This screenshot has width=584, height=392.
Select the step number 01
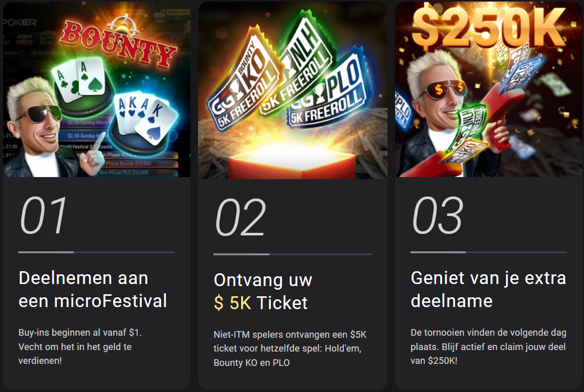coord(44,215)
